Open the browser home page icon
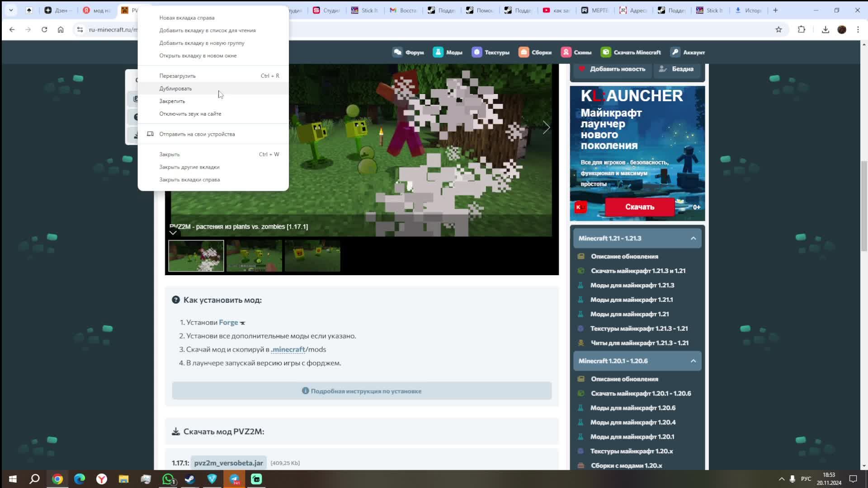The width and height of the screenshot is (868, 488). tap(61, 30)
